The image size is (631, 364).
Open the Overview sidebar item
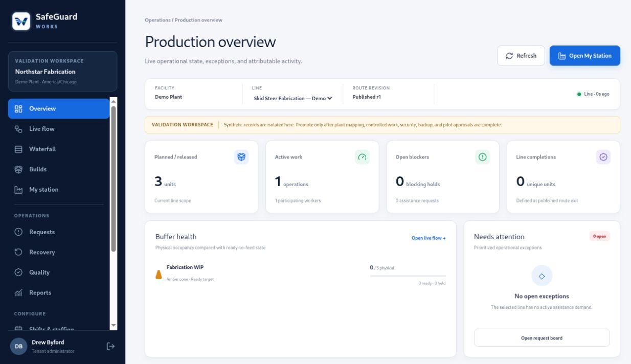(x=59, y=108)
